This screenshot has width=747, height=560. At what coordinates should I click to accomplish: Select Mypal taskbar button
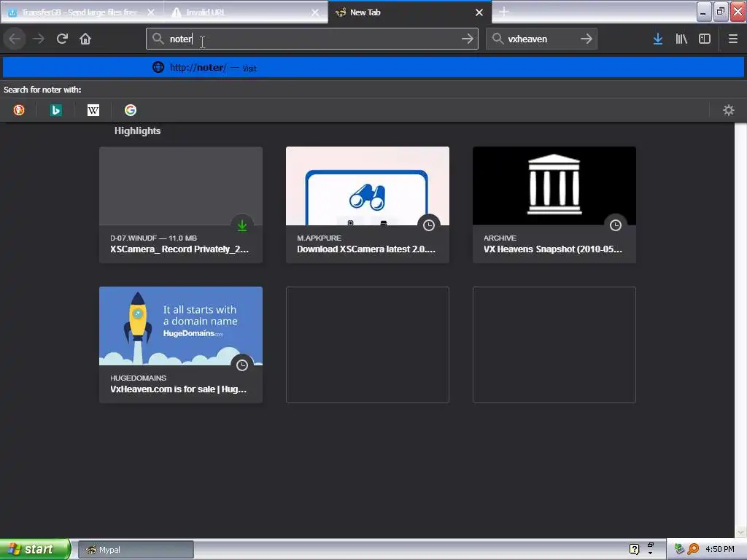(136, 550)
